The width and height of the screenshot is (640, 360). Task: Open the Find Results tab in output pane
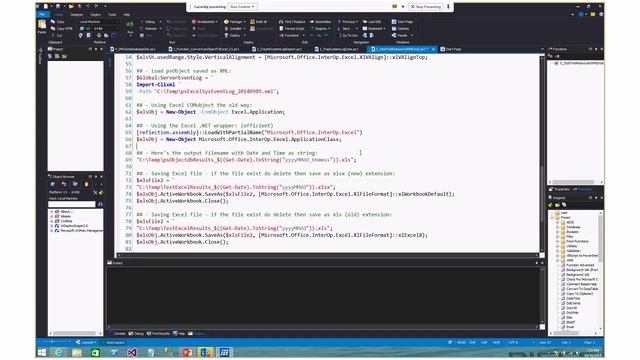click(x=158, y=333)
